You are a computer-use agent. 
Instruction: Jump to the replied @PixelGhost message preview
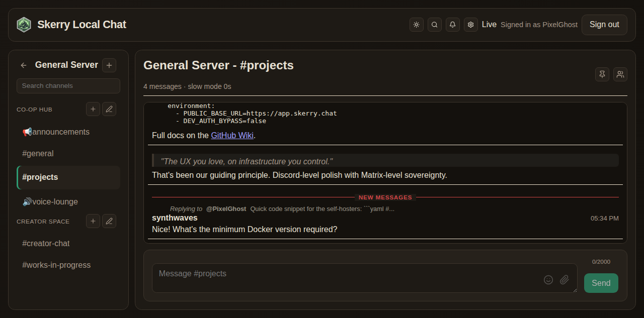282,209
